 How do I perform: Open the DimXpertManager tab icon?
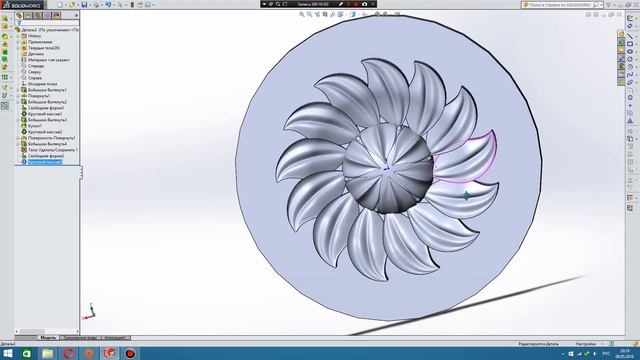tap(47, 16)
